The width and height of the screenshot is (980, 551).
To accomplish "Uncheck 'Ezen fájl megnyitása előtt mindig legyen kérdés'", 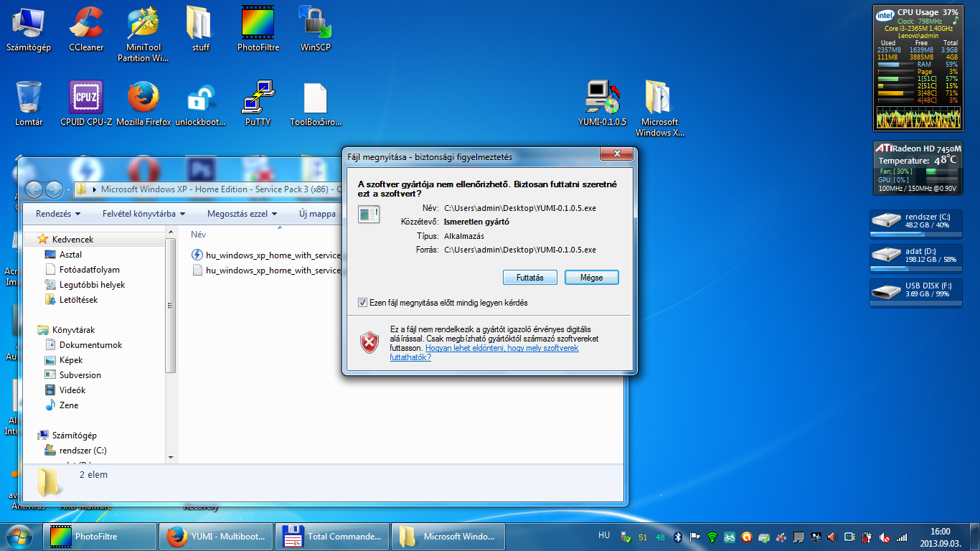I will coord(362,303).
